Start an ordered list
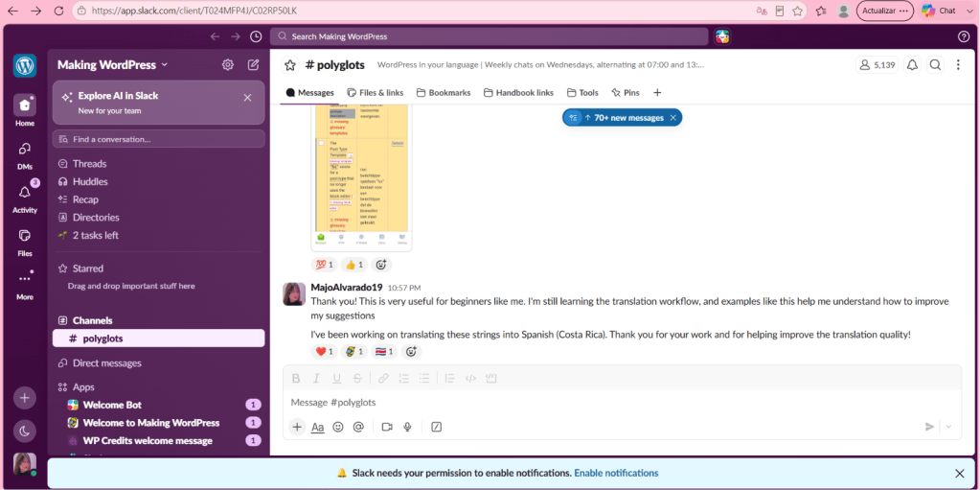Viewport: 980px width, 490px height. (x=403, y=378)
